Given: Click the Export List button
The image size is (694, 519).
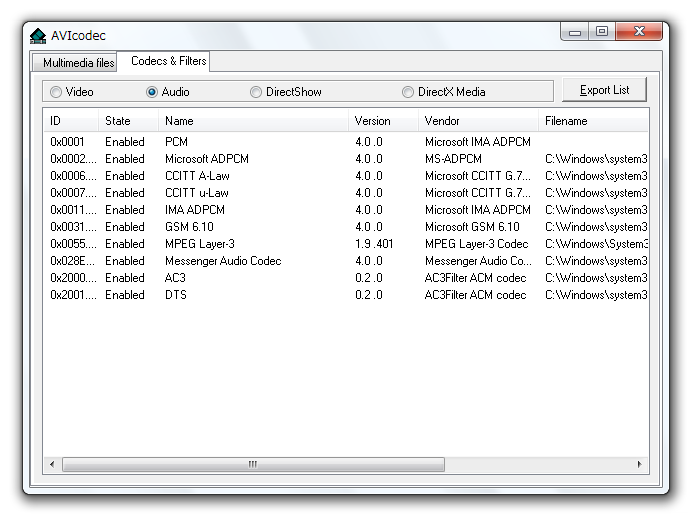Looking at the screenshot, I should 604,90.
